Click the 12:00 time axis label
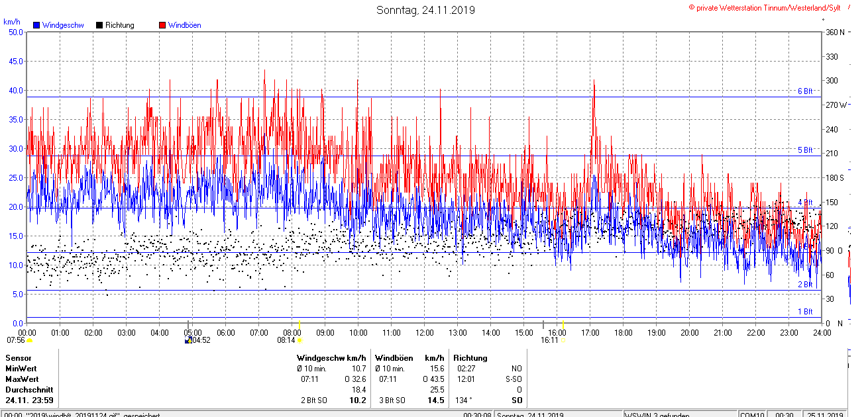Screen dimensions: 868x417 pos(425,332)
